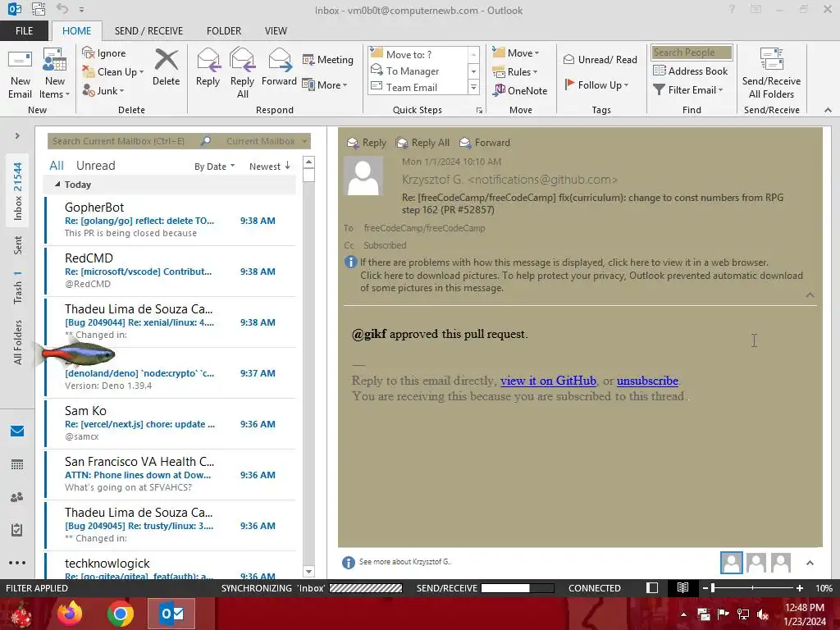This screenshot has width=840, height=630.
Task: Open more navigation options ellipsis
Action: point(17,563)
